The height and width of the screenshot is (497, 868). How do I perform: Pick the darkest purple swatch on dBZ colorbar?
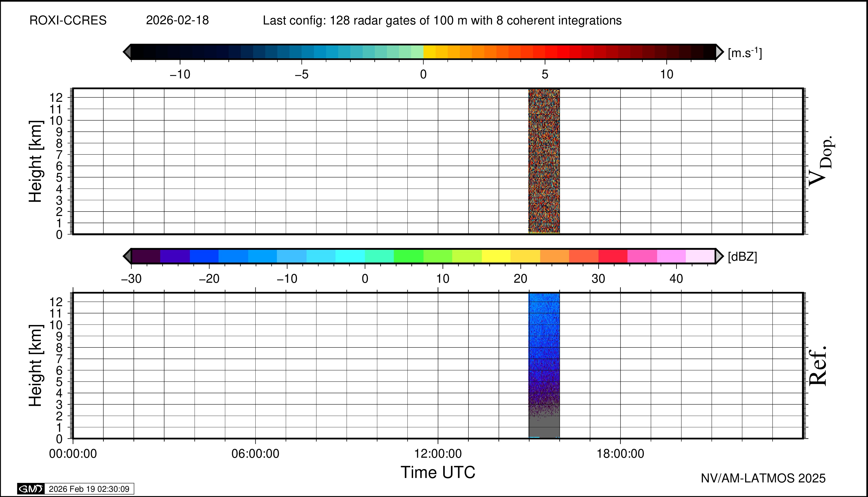point(146,256)
